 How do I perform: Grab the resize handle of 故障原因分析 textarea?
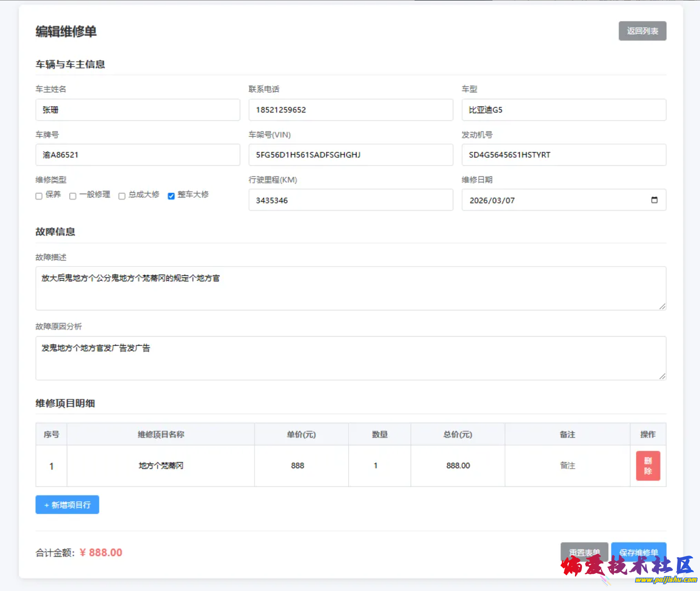click(x=662, y=376)
